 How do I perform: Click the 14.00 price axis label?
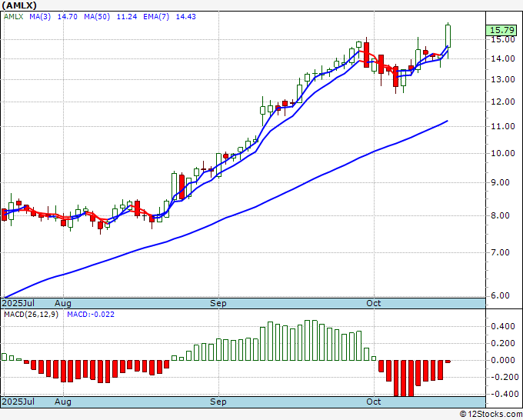(502, 58)
